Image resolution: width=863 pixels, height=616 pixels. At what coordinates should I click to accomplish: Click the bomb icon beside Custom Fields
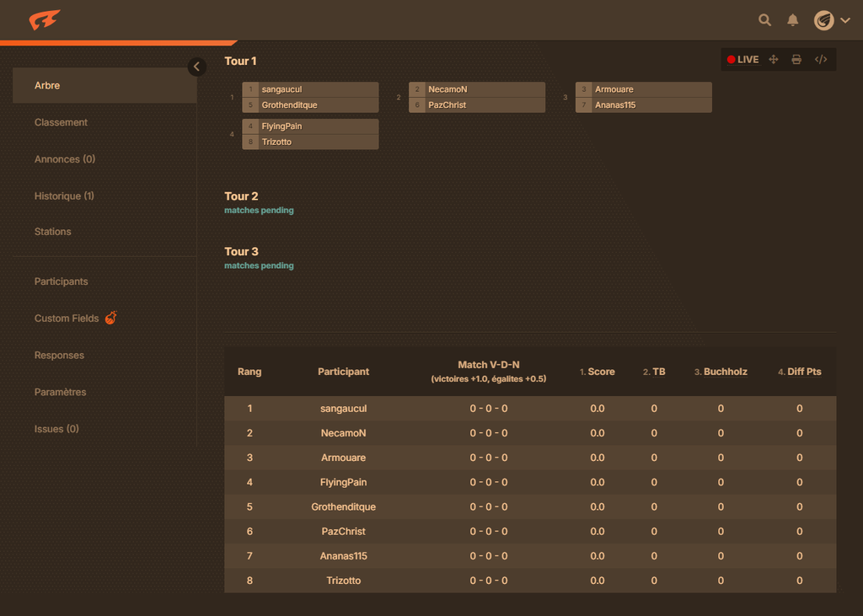[110, 318]
